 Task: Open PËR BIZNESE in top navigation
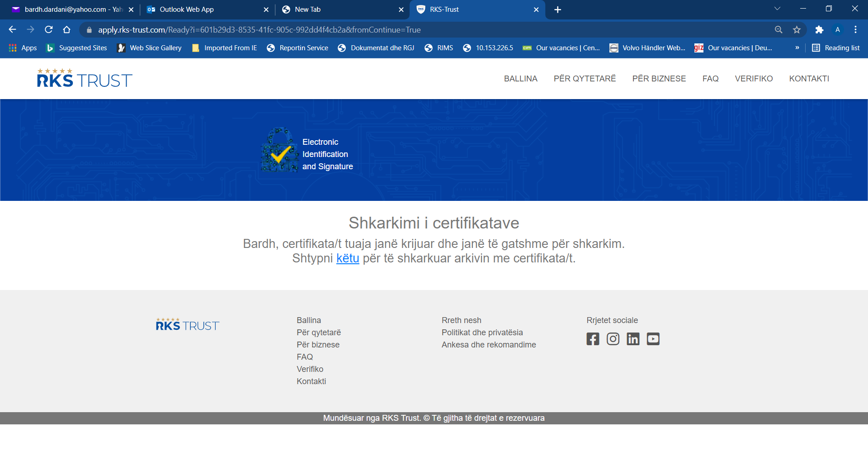(659, 79)
